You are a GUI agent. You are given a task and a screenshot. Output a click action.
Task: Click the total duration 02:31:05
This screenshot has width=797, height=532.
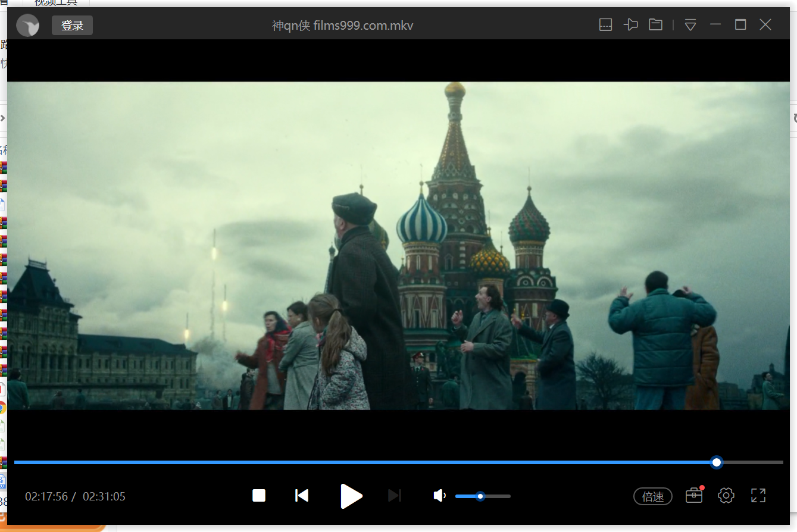104,496
